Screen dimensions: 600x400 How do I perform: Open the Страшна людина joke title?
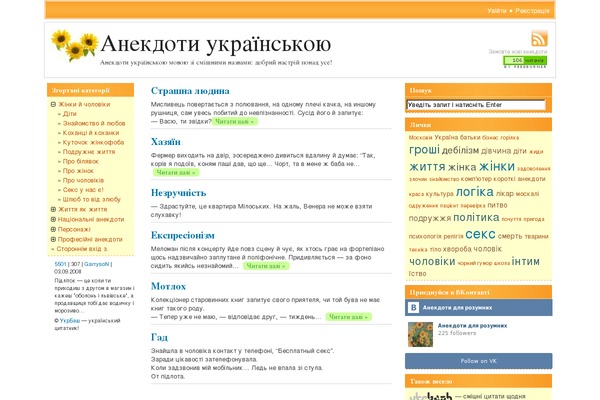[190, 91]
